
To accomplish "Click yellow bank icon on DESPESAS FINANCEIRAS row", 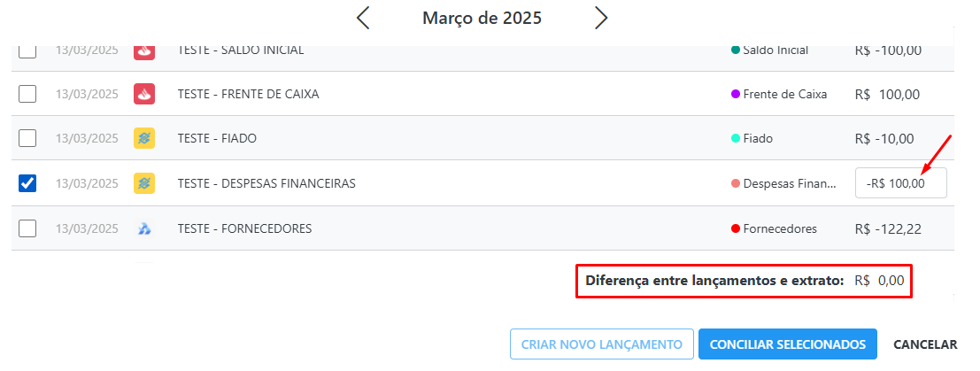I will point(144,183).
